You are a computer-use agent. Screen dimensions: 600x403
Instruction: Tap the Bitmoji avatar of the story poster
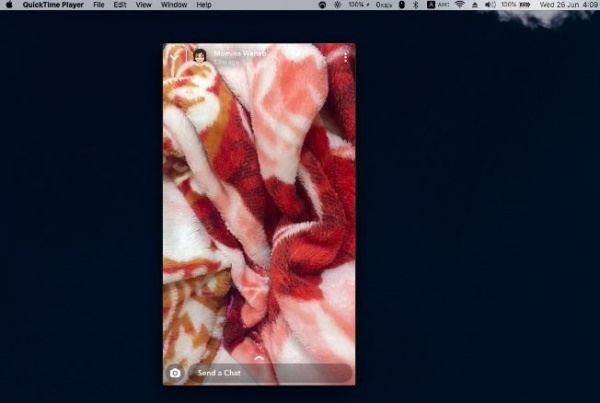tap(200, 56)
